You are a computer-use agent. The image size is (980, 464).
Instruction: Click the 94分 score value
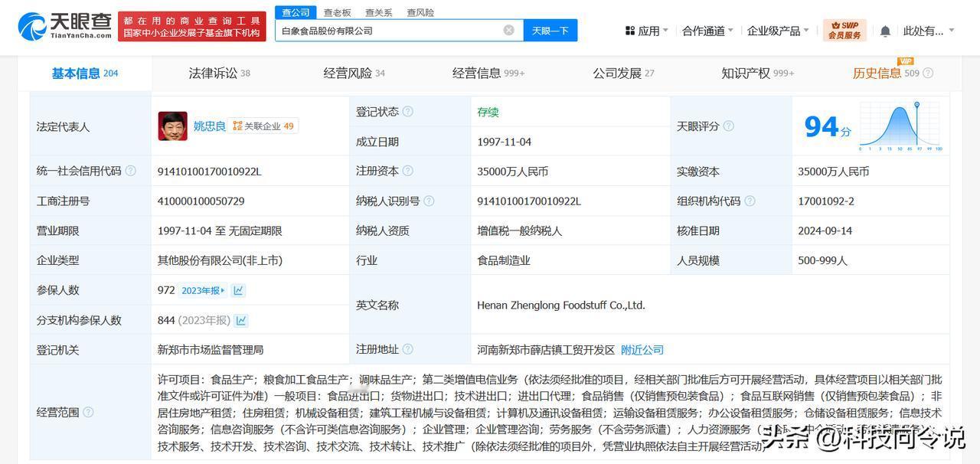[827, 126]
